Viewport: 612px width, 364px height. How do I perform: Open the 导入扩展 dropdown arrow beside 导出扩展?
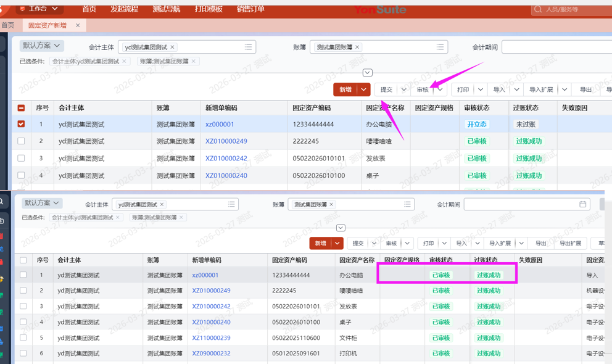pyautogui.click(x=521, y=243)
